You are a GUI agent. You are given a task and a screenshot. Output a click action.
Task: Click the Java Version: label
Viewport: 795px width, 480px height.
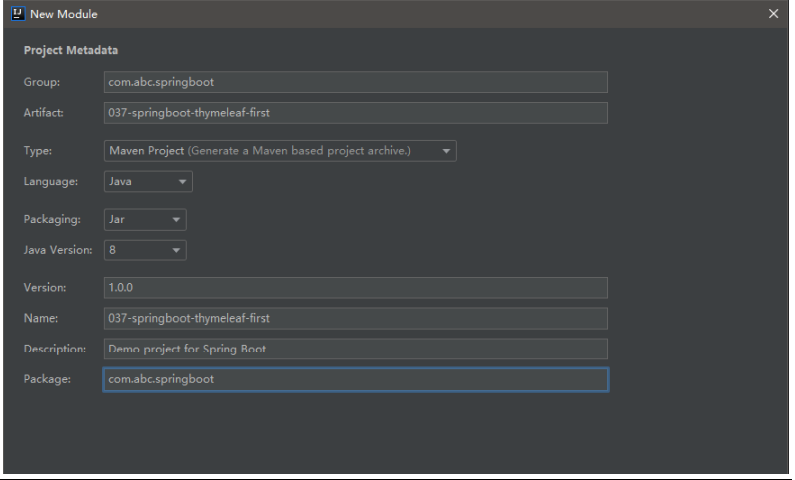pyautogui.click(x=58, y=250)
